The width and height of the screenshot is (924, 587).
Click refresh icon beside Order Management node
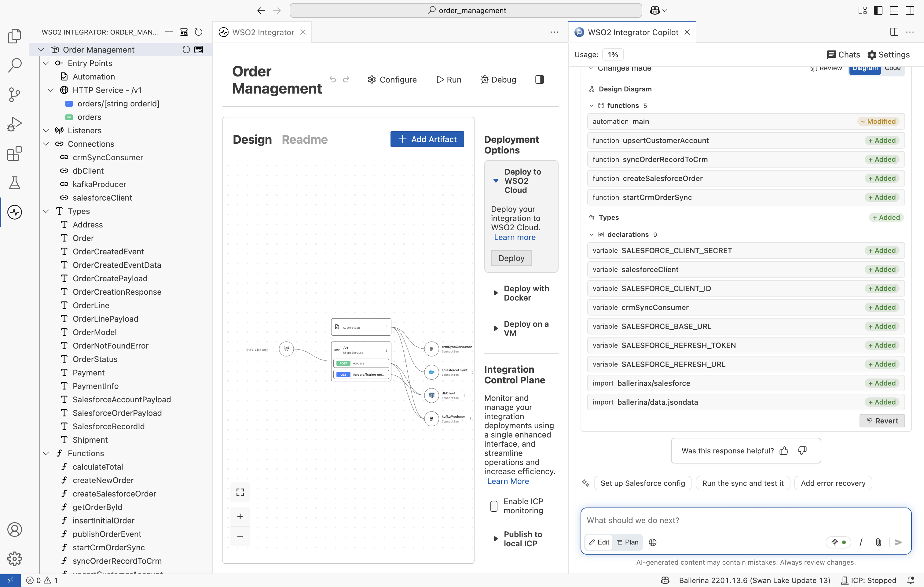pyautogui.click(x=186, y=50)
